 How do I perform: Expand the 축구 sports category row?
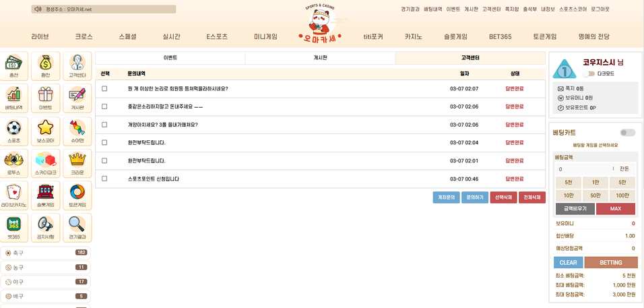tap(46, 253)
